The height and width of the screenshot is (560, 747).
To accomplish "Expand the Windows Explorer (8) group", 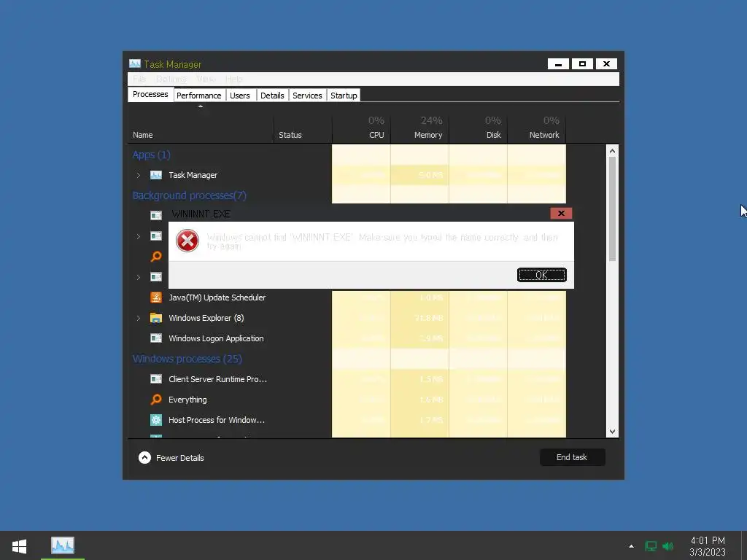I will pos(138,318).
